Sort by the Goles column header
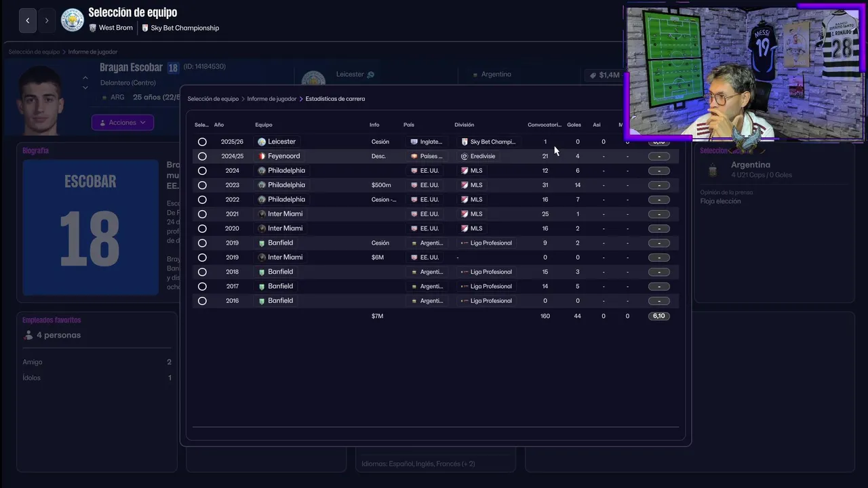 (x=574, y=125)
